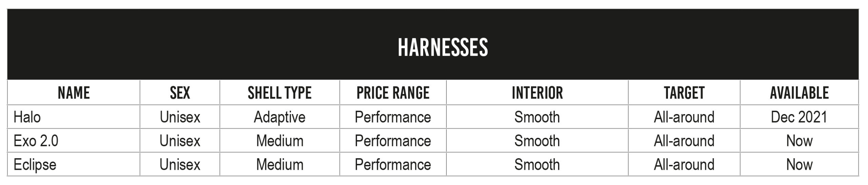This screenshot has height=185, width=868.
Task: Select the INTERIOR column header
Action: tap(537, 93)
